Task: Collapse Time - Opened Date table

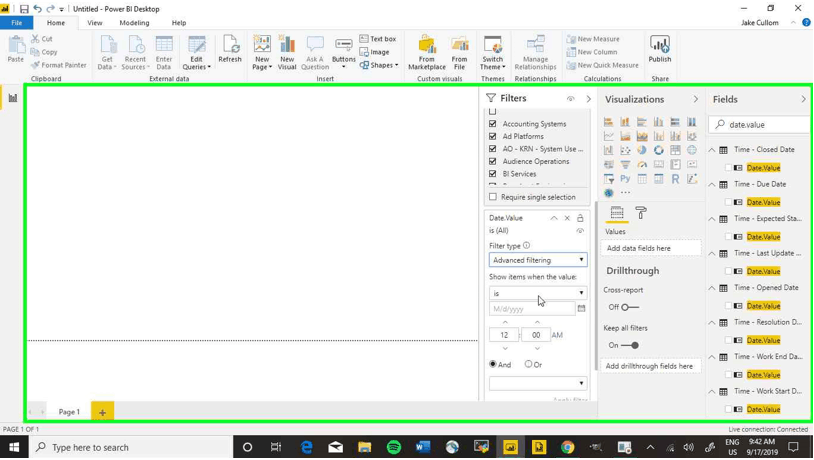Action: [712, 288]
